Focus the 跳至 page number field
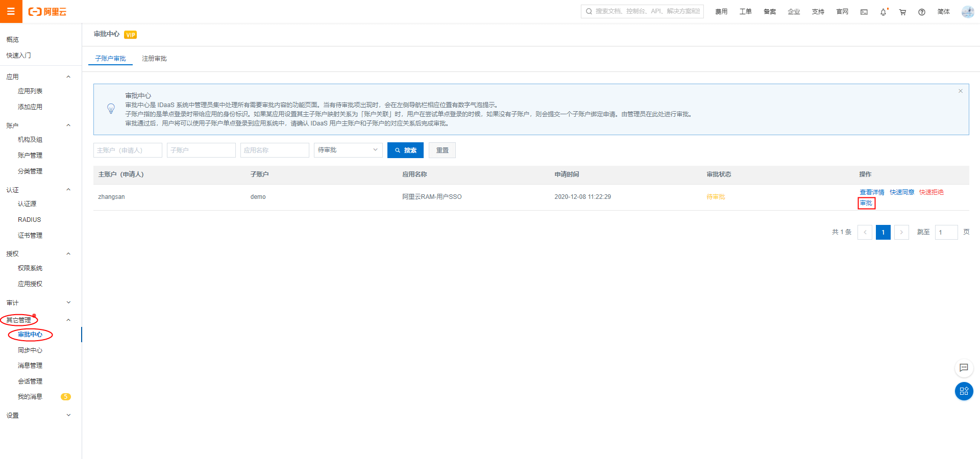Screen dimensions: 980x459 pyautogui.click(x=946, y=232)
